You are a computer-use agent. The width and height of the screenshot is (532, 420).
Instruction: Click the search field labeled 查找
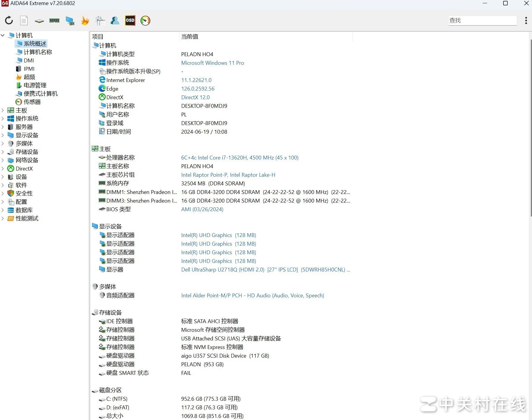click(x=483, y=20)
